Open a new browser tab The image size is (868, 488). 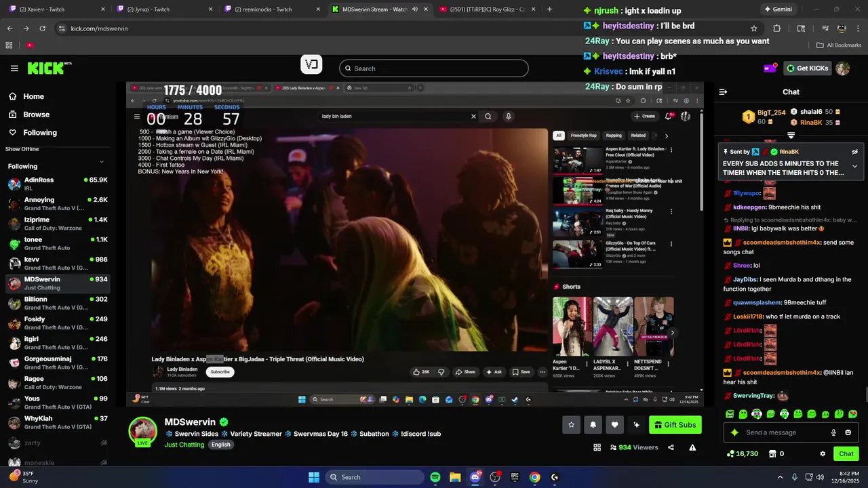pyautogui.click(x=549, y=9)
